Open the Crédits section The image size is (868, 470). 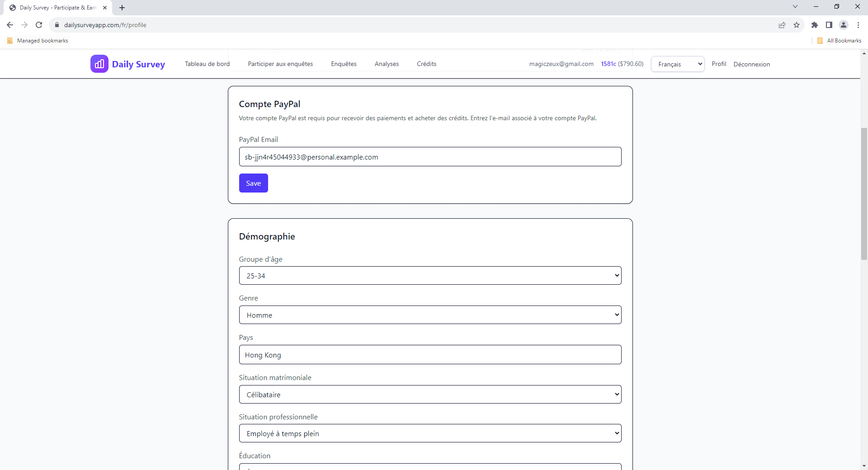coord(426,64)
